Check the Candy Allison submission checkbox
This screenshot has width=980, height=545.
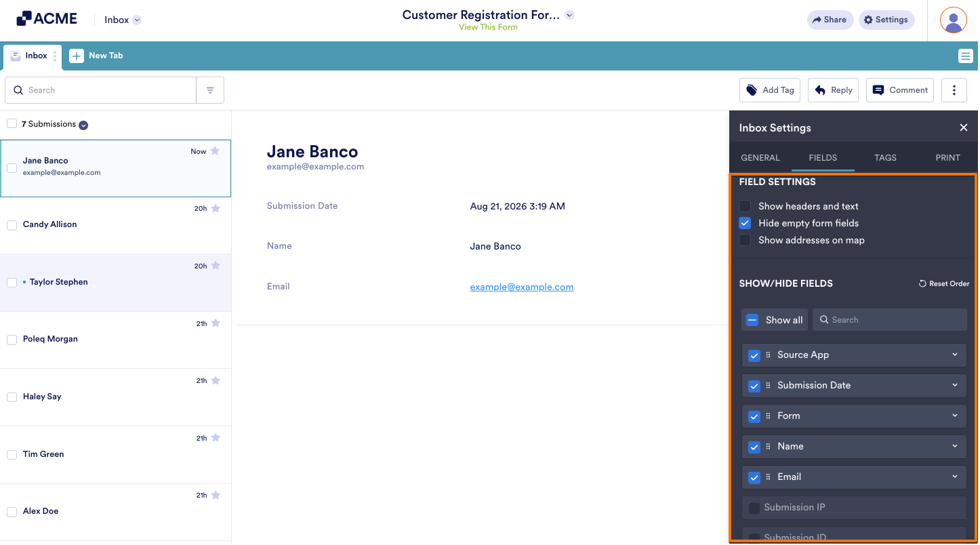(12, 225)
